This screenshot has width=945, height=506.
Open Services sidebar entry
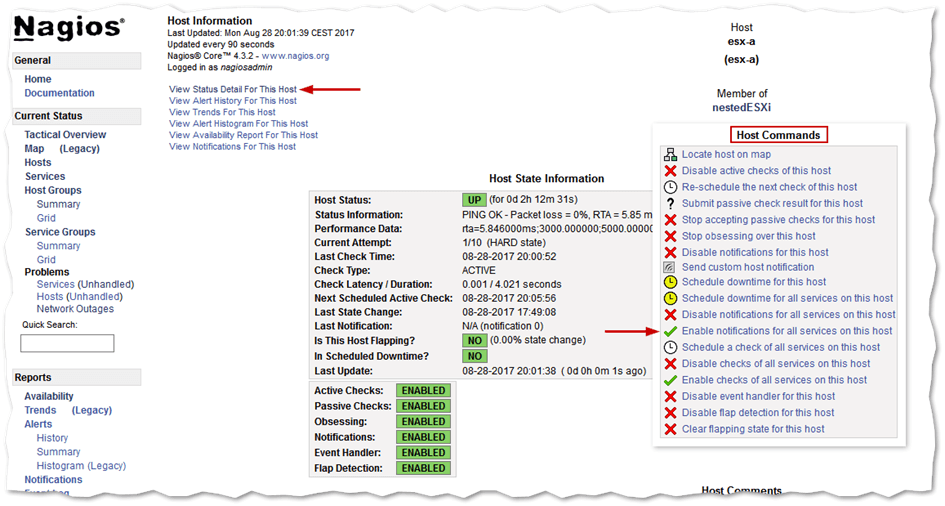point(45,176)
